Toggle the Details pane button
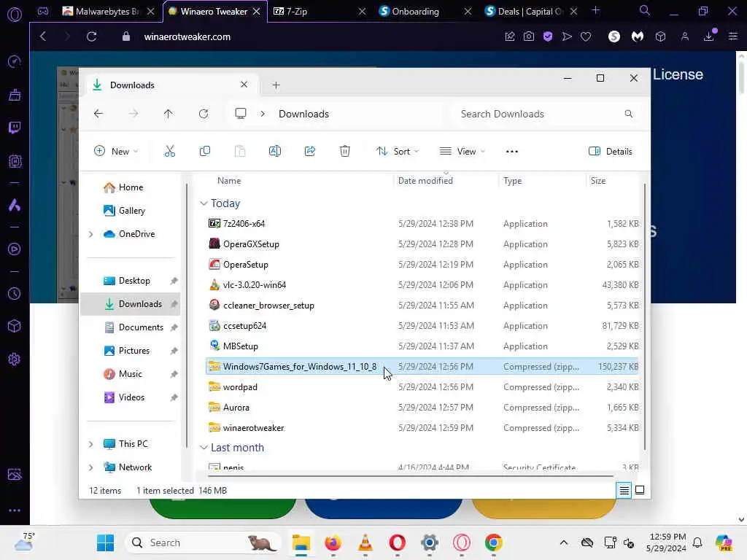Viewport: 747px width, 560px height. point(611,152)
